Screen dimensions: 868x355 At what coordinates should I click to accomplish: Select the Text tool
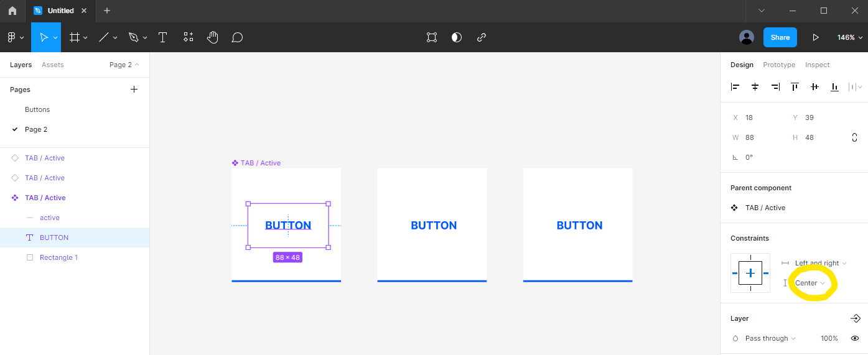(x=162, y=37)
